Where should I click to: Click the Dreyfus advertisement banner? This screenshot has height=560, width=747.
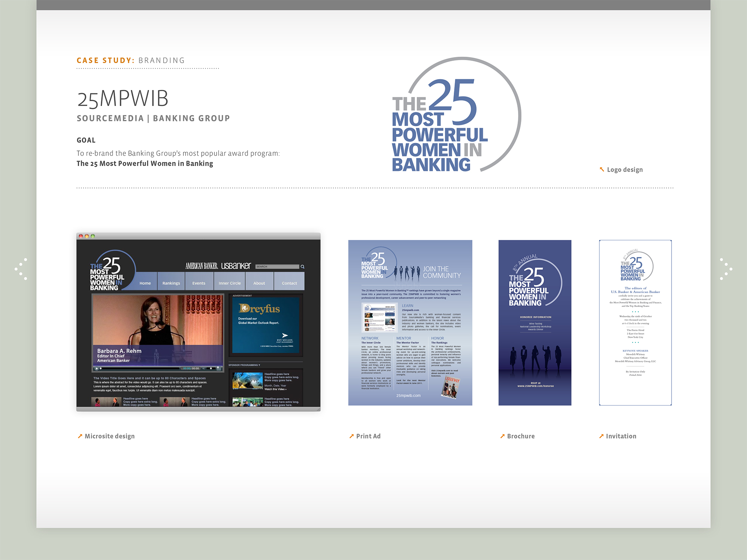click(266, 325)
